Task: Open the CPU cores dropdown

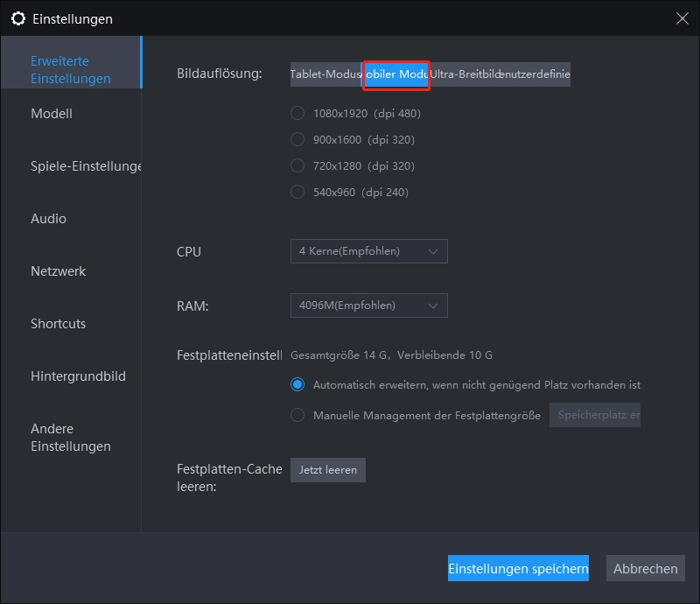Action: 368,251
